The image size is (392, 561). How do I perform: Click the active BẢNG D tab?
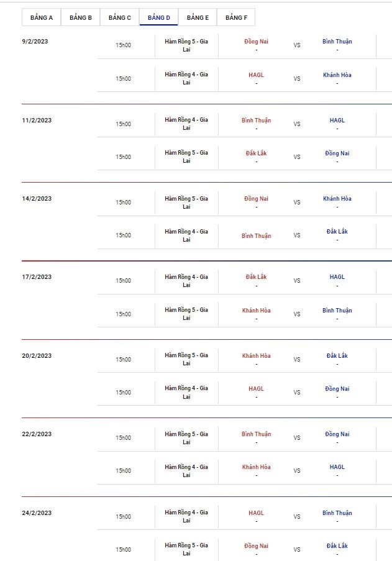[x=159, y=17]
